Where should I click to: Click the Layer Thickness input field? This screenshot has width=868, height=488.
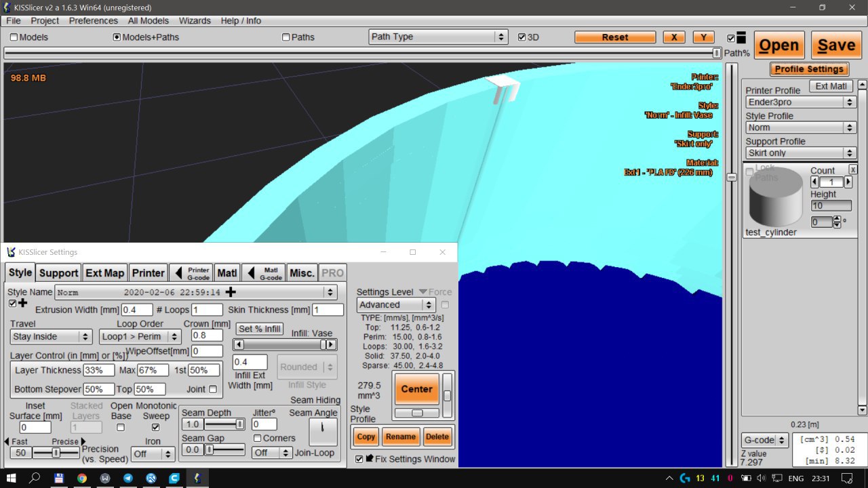click(x=98, y=370)
